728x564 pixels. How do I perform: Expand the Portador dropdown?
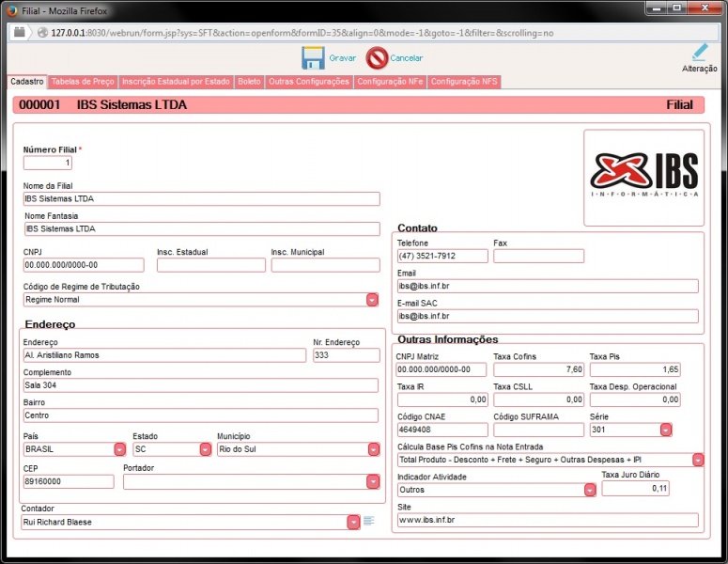pos(373,482)
